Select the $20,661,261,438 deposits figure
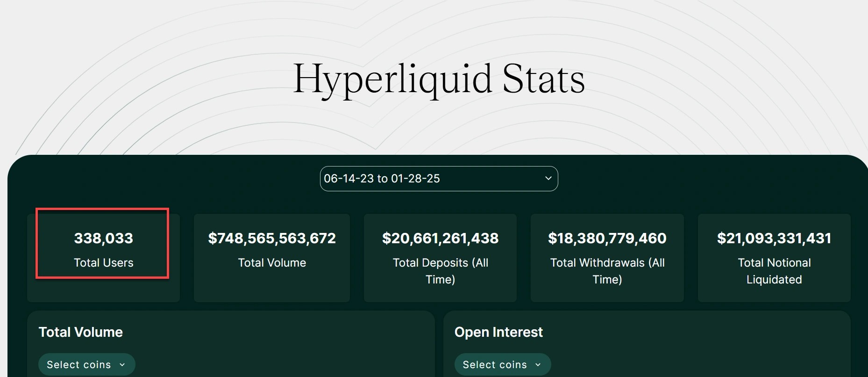Image resolution: width=868 pixels, height=377 pixels. [440, 238]
